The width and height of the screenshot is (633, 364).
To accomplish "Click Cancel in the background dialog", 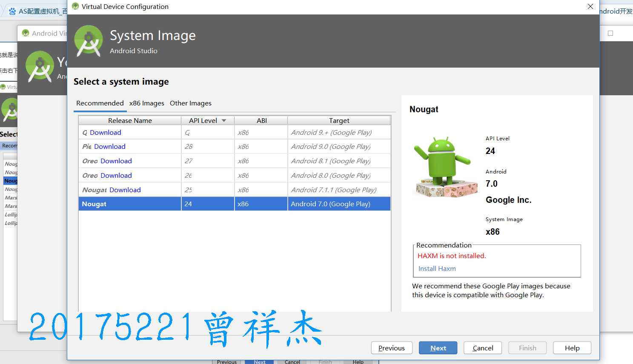I will [292, 362].
